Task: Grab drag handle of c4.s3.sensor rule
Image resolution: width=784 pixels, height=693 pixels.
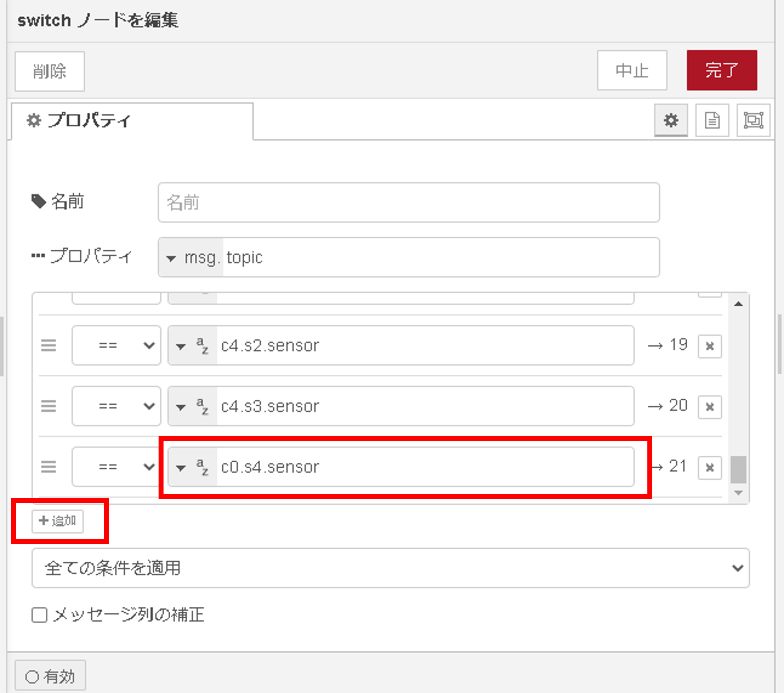Action: point(49,406)
